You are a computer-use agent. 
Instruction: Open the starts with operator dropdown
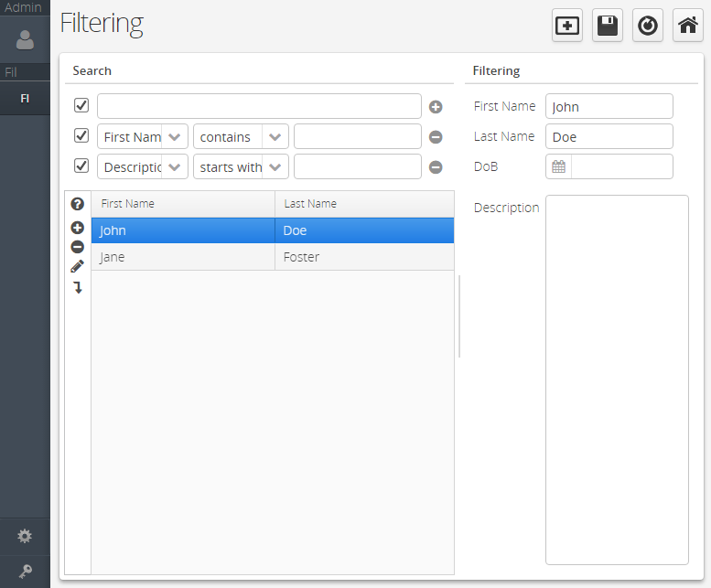pos(275,167)
